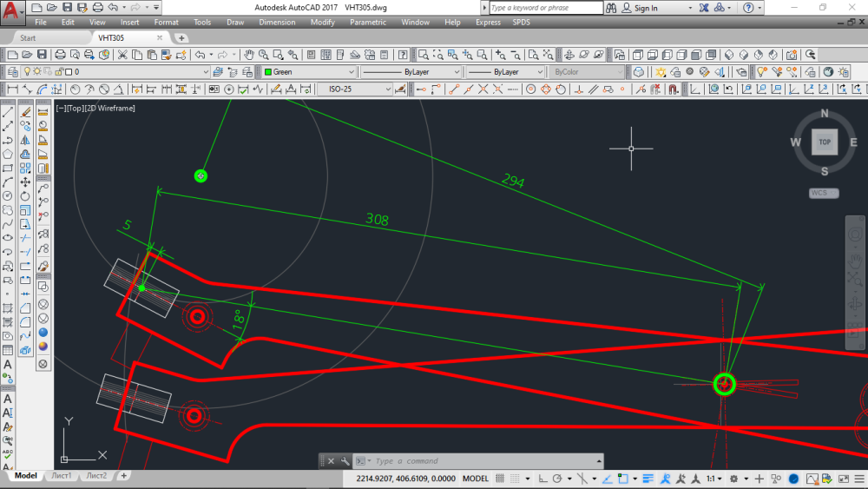Open the Layer Properties Manager icon
This screenshot has width=868, height=489.
[11, 72]
